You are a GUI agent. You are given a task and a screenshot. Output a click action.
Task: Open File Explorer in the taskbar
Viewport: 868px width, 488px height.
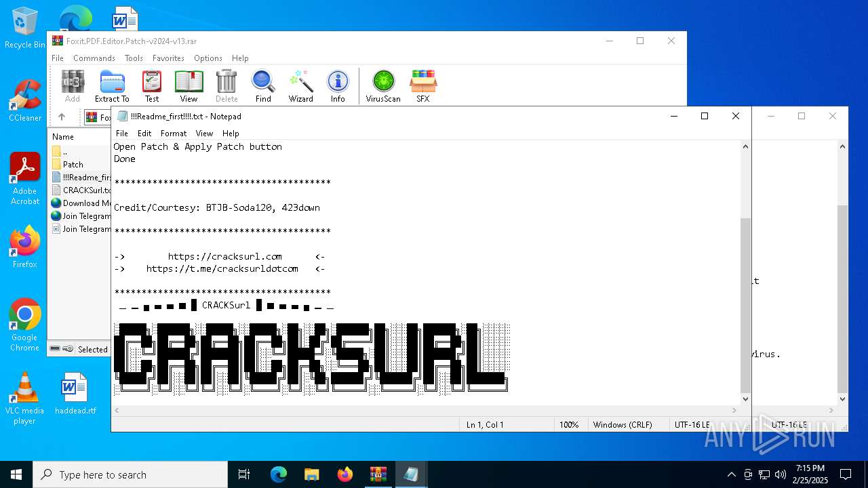coord(312,474)
